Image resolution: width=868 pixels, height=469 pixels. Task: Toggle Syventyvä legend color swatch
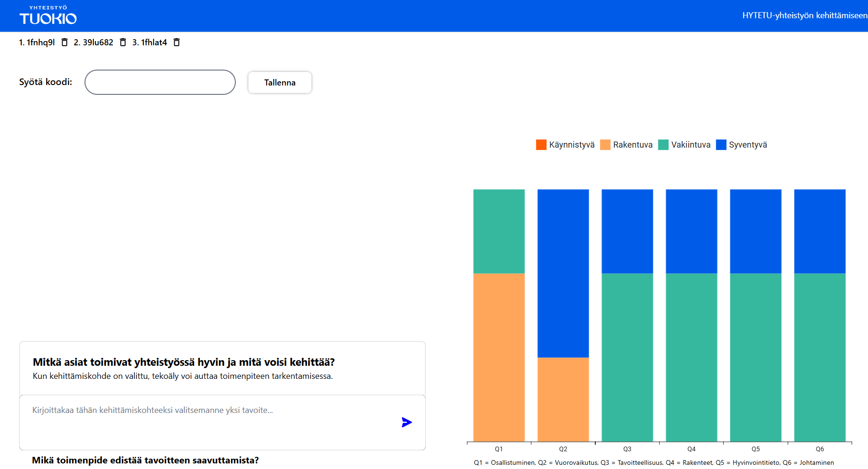pyautogui.click(x=721, y=145)
